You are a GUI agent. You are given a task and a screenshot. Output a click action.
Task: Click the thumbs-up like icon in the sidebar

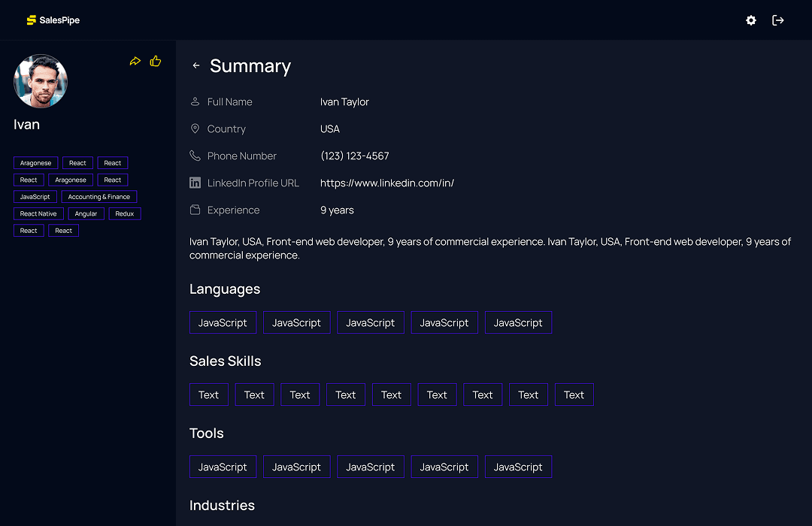pos(155,61)
